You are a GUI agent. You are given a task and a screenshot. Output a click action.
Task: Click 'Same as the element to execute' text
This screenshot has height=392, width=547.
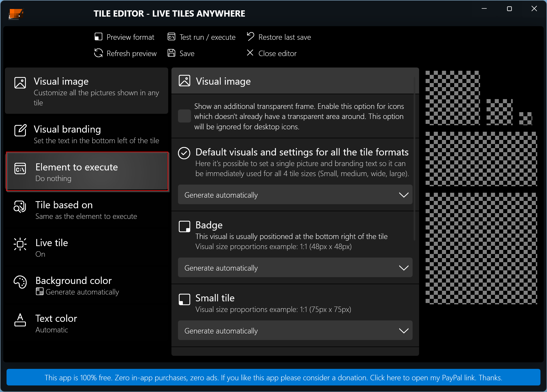click(86, 216)
